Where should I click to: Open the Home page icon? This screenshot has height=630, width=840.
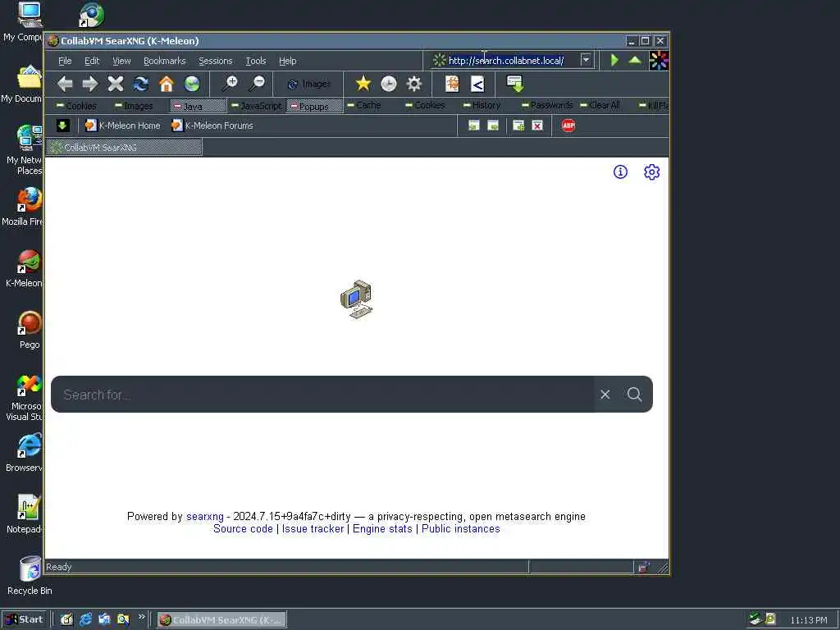[x=167, y=84]
